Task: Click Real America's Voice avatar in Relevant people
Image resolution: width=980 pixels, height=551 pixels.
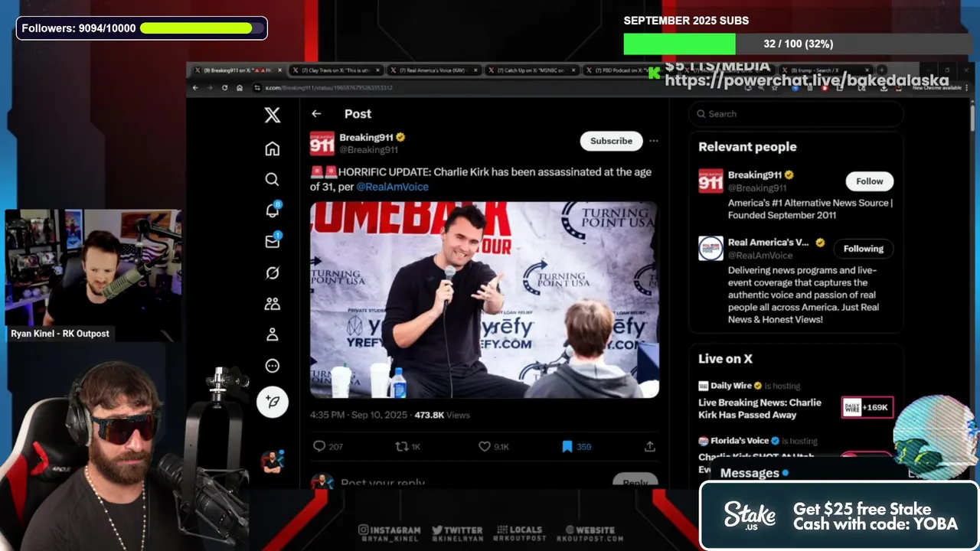Action: coord(710,248)
